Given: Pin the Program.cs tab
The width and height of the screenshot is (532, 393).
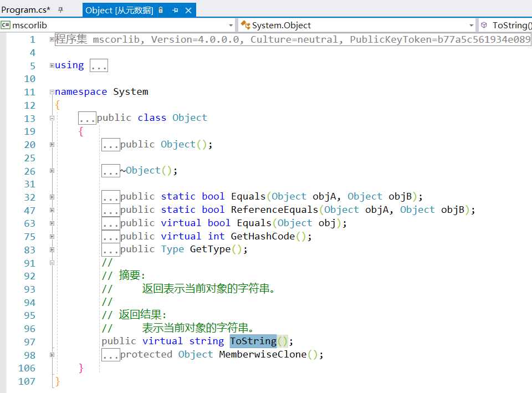Looking at the screenshot, I should [61, 10].
